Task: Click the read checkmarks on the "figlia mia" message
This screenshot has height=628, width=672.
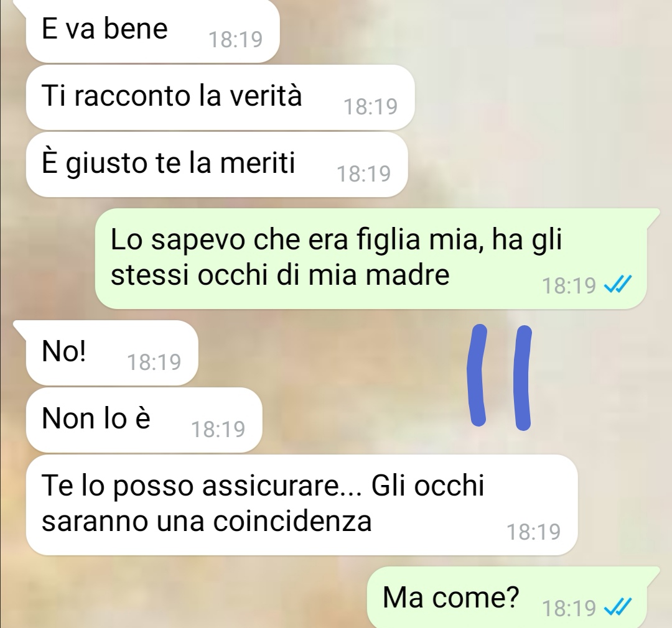Action: coord(618,284)
